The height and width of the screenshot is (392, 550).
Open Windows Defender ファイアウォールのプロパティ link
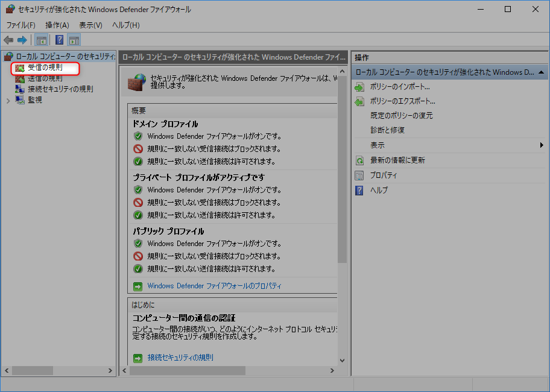[214, 286]
